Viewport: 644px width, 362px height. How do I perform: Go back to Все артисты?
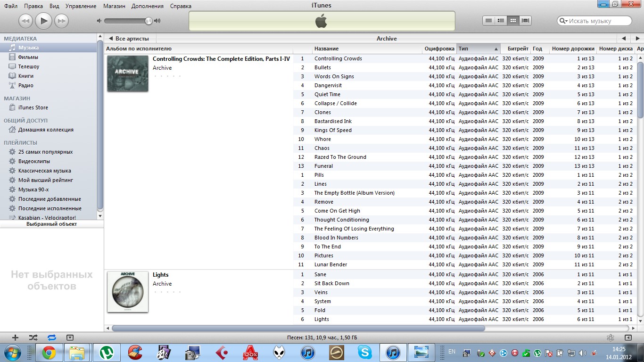click(x=129, y=39)
